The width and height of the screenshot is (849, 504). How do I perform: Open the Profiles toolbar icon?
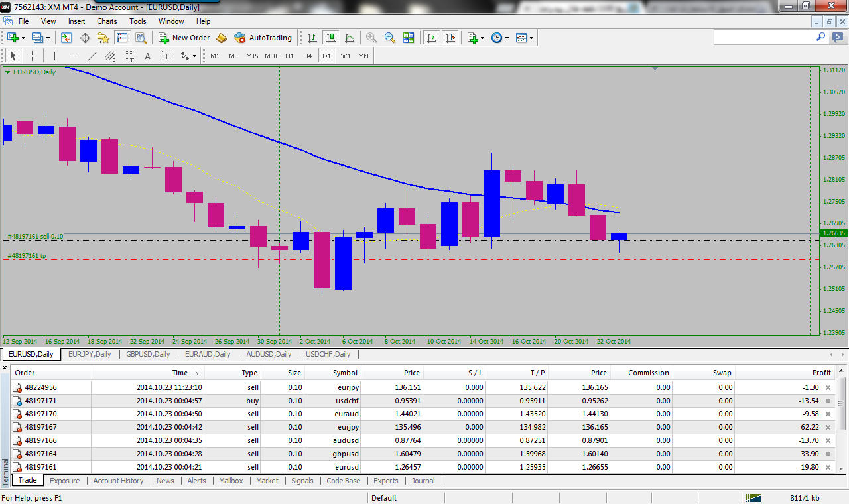click(37, 38)
